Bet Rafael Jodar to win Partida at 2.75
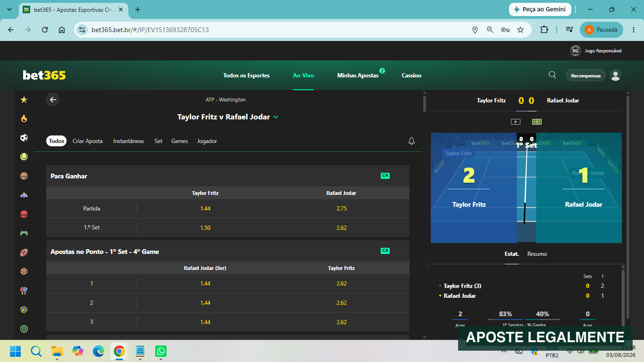The width and height of the screenshot is (644, 362). 342,209
